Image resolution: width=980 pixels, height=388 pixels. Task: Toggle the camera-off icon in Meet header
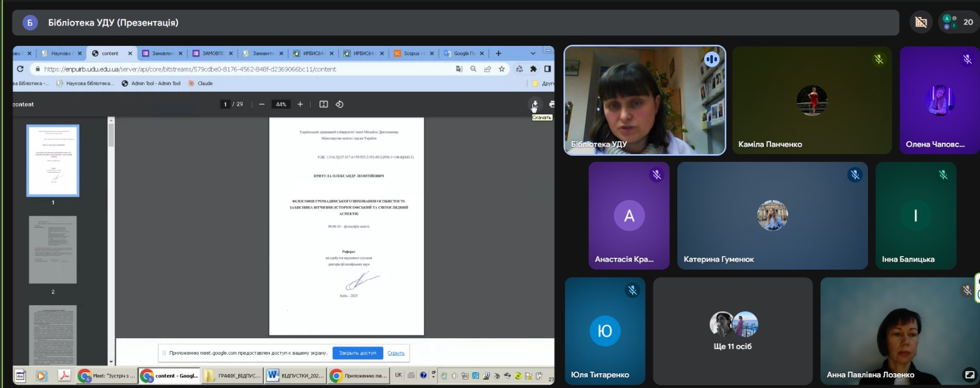coord(921,22)
